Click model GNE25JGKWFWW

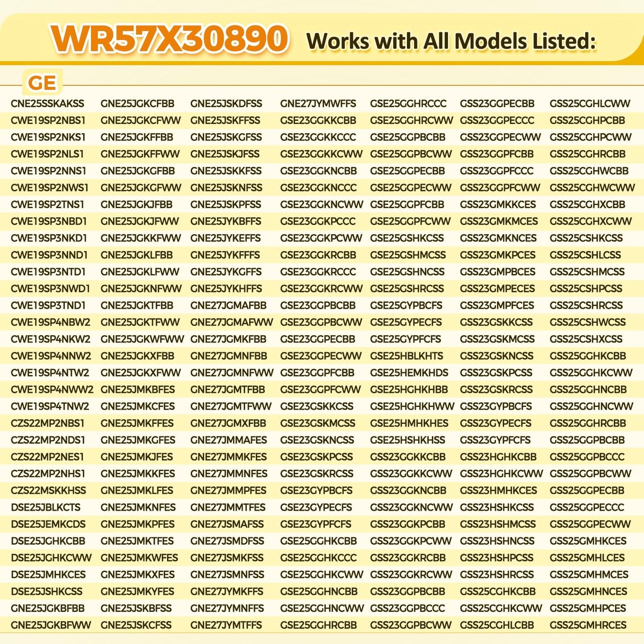click(x=142, y=339)
